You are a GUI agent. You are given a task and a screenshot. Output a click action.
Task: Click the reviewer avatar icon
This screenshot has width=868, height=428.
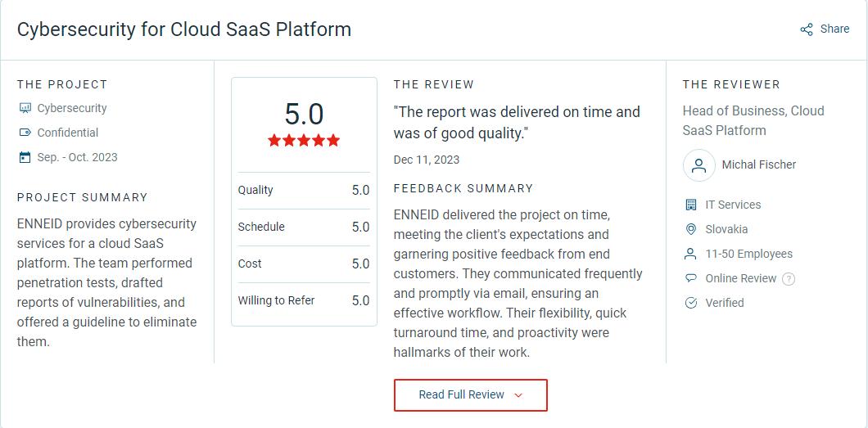coord(698,164)
